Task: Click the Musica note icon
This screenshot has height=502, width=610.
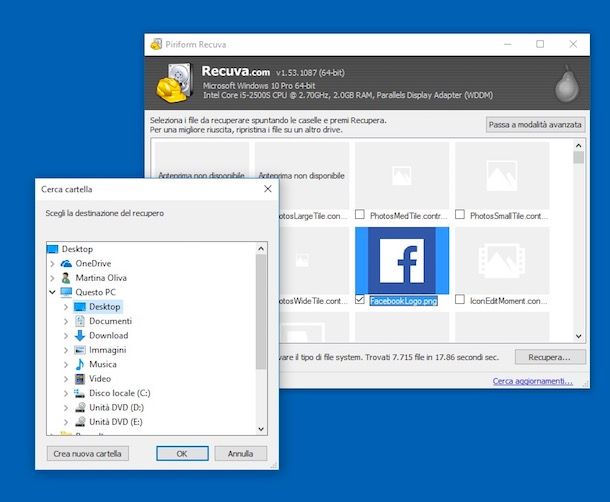Action: tap(80, 364)
